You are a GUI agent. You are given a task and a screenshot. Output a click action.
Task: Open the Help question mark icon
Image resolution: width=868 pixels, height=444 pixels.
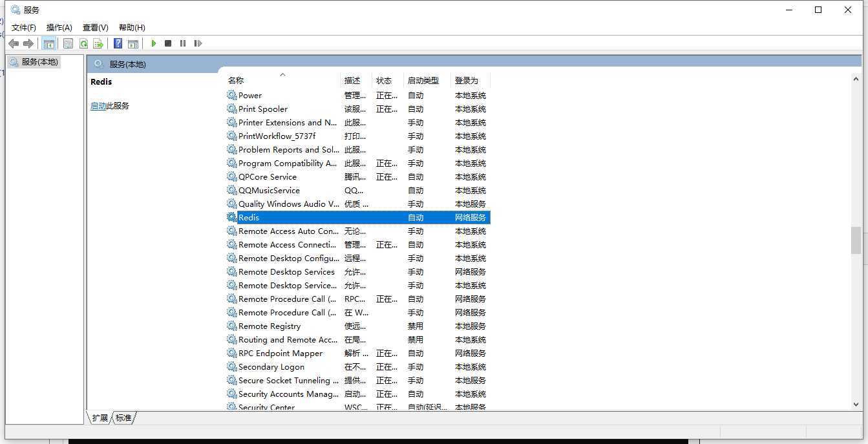[118, 43]
